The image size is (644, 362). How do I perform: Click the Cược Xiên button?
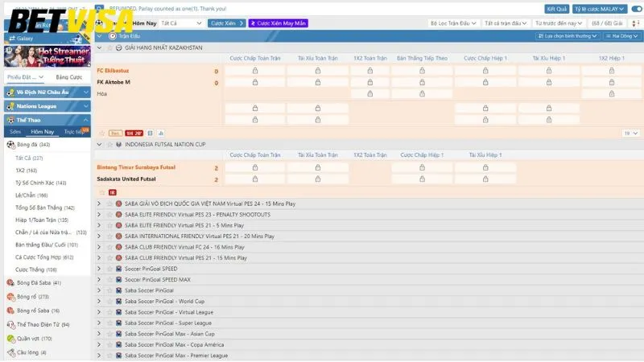(226, 23)
